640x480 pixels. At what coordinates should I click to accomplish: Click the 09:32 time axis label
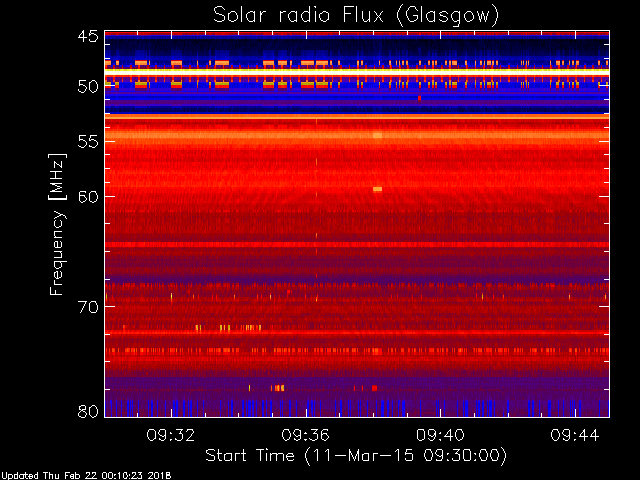click(x=171, y=435)
